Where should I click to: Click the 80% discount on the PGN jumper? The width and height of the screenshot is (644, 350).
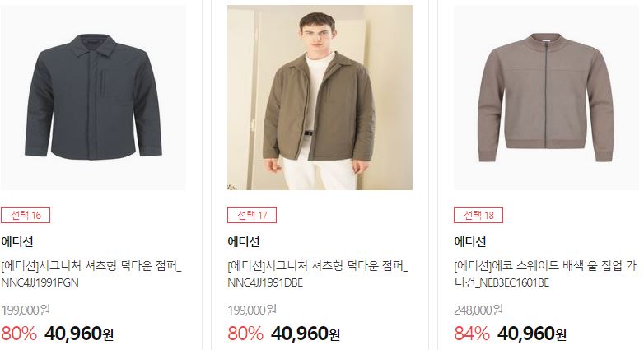point(19,334)
